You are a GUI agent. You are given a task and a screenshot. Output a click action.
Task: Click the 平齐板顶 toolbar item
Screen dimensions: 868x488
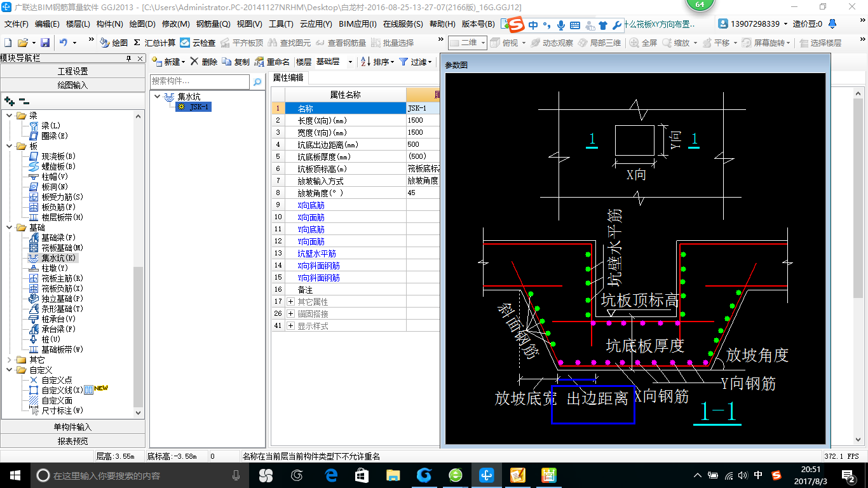point(241,43)
